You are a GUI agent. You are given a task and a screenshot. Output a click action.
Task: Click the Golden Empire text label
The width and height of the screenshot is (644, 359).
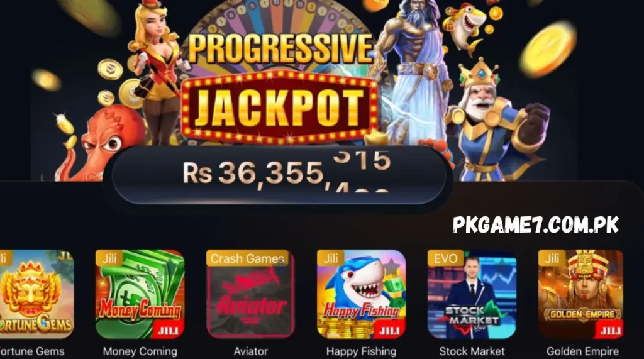[582, 351]
